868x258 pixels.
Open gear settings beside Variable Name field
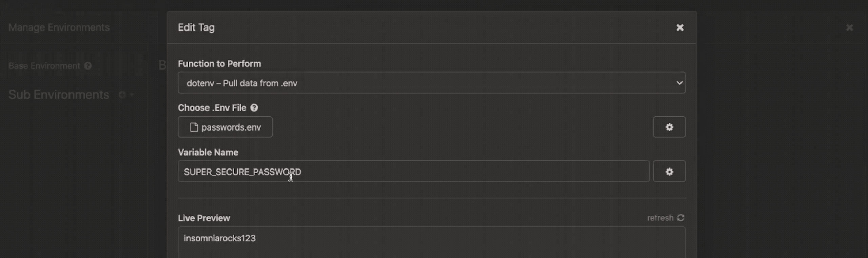tap(669, 172)
